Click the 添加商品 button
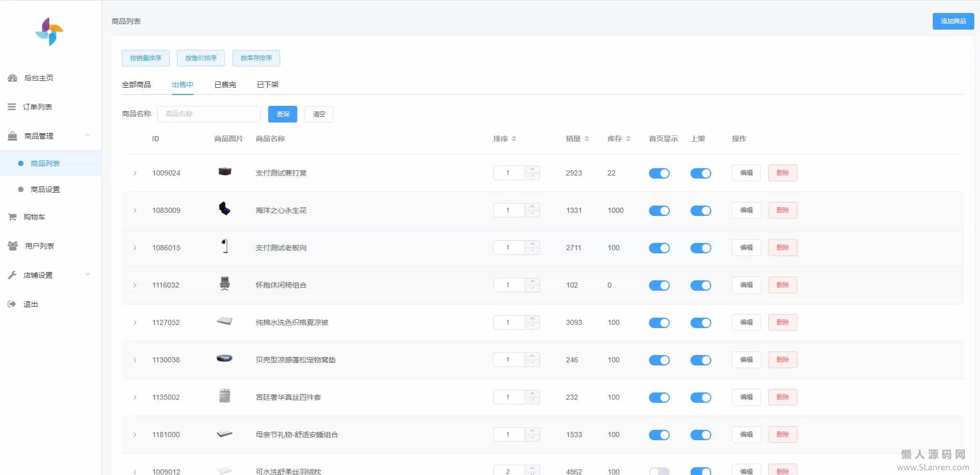 pyautogui.click(x=953, y=21)
